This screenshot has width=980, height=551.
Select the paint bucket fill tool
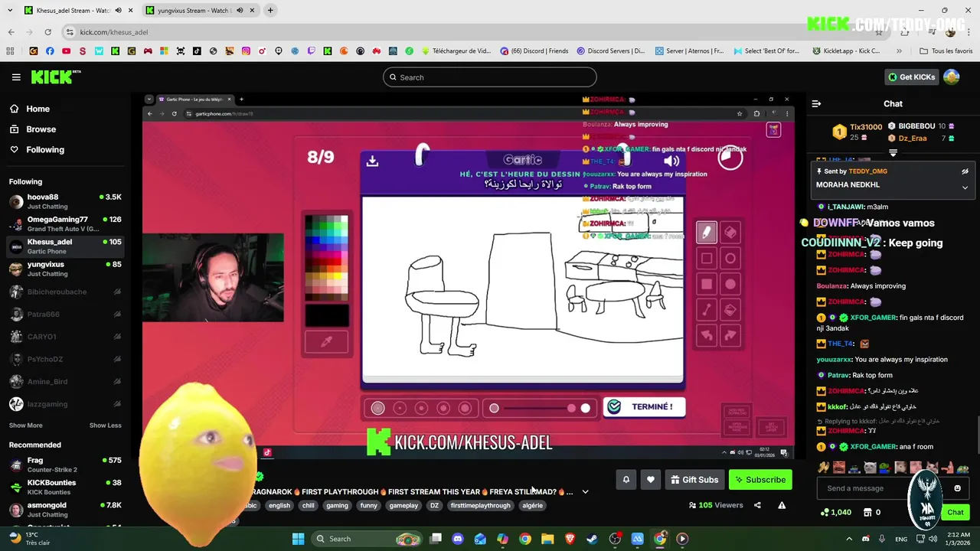click(730, 310)
